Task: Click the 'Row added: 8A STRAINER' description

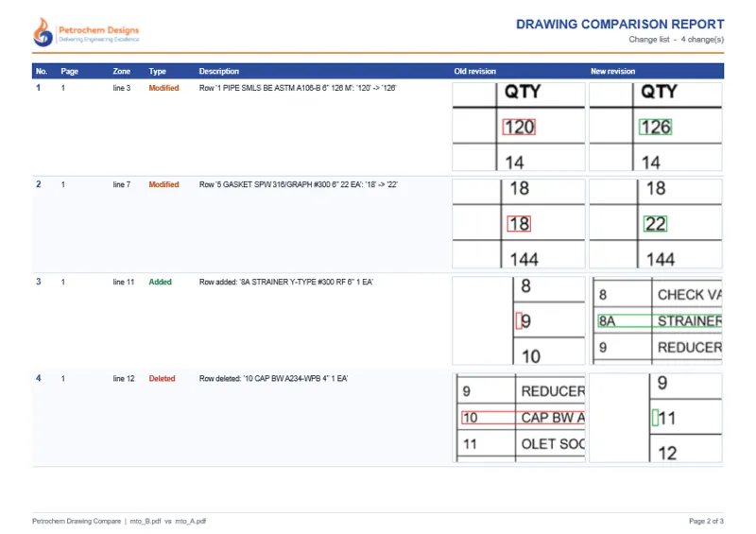Action: tap(286, 282)
